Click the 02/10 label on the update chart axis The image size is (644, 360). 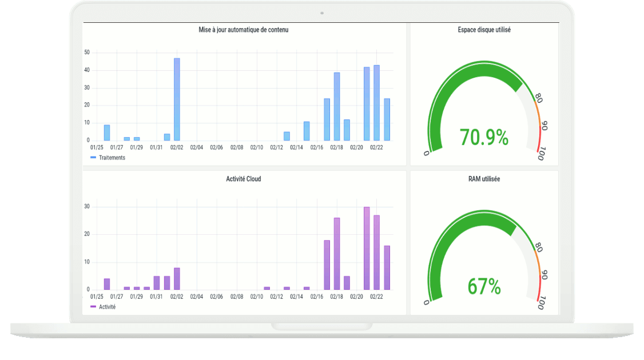click(x=257, y=147)
